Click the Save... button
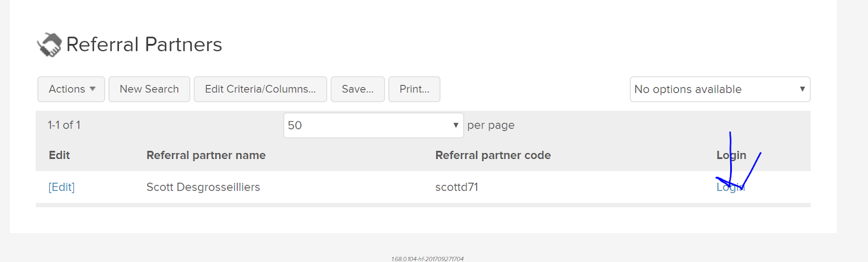Screen dimensions: 868x262 (358, 89)
